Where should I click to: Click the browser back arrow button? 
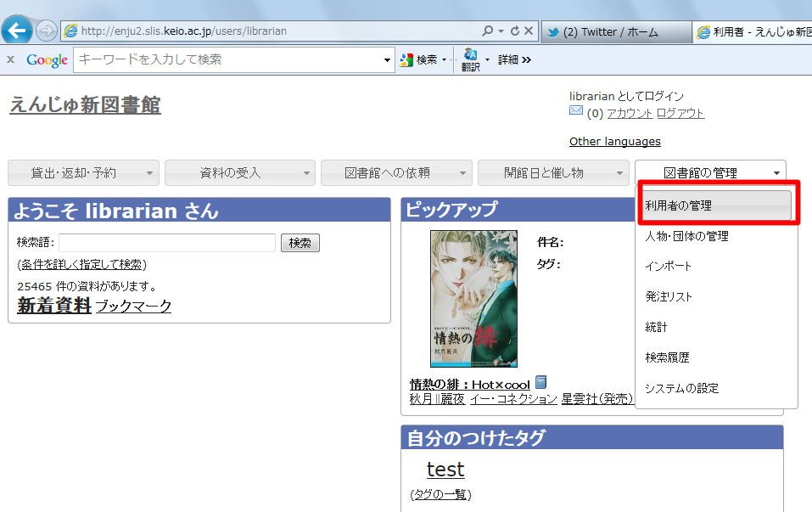pos(17,31)
